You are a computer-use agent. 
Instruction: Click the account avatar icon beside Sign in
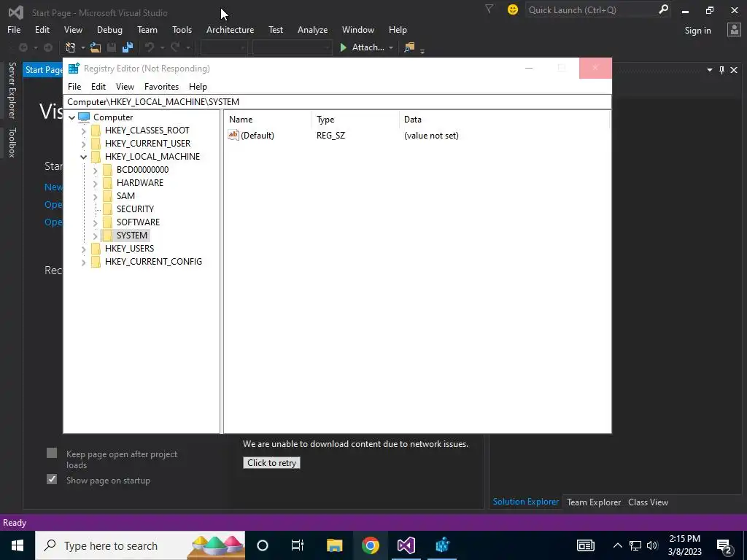pos(734,29)
